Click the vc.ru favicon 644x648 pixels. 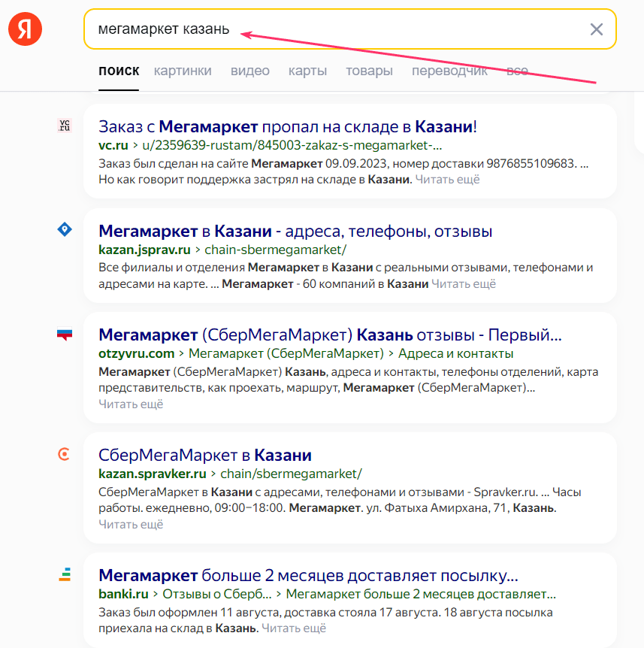coord(65,126)
